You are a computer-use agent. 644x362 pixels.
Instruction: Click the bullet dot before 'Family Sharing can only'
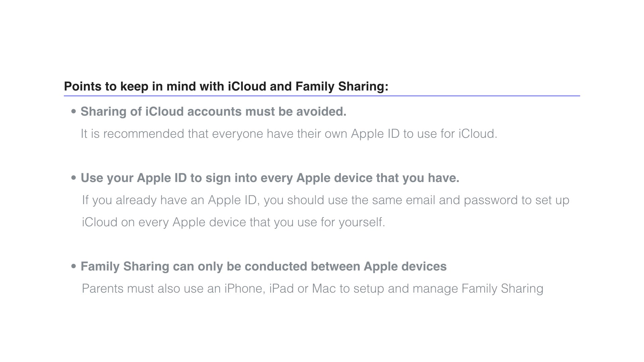[74, 267]
